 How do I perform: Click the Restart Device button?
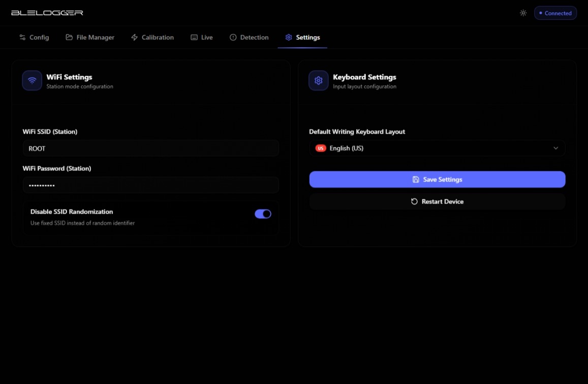coord(437,202)
